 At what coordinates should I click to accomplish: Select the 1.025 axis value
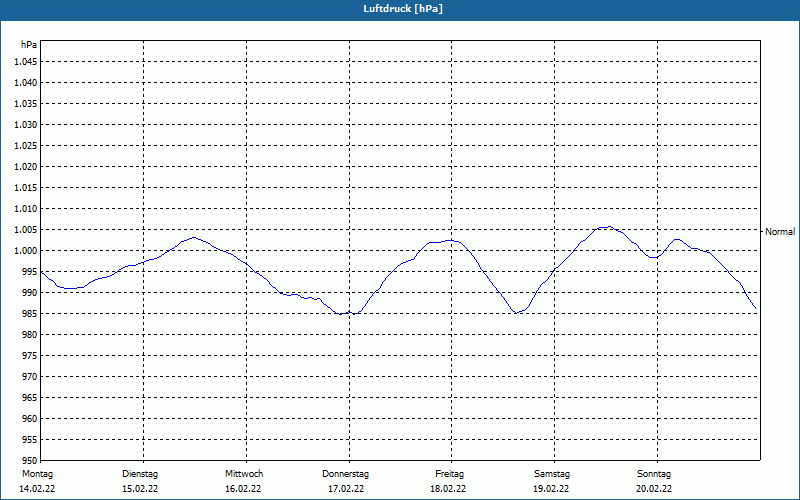point(26,145)
